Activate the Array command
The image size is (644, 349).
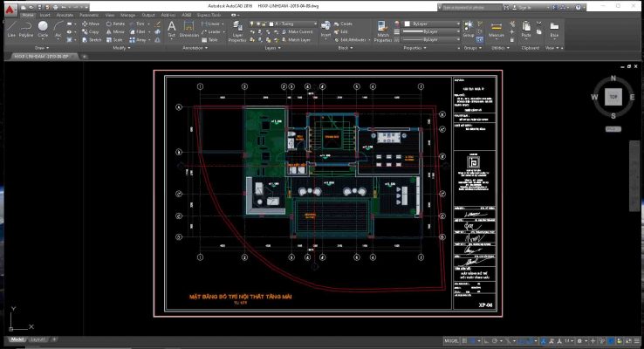click(138, 40)
